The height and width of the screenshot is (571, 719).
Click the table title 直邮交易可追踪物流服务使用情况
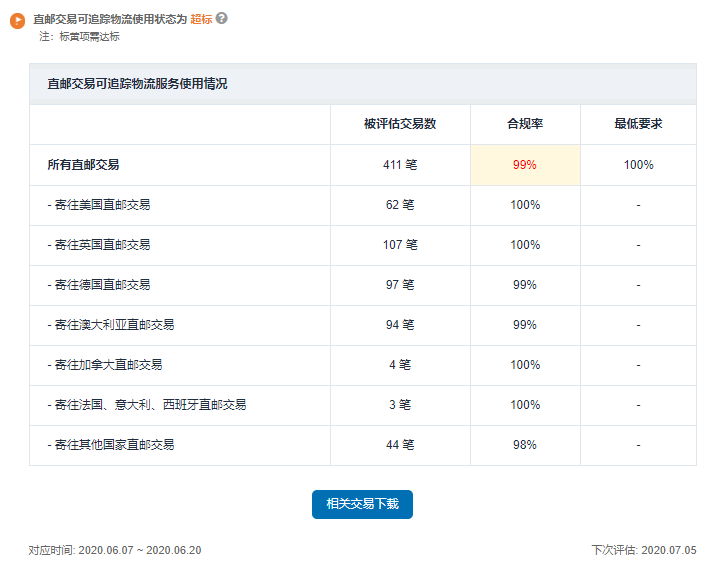pyautogui.click(x=137, y=83)
